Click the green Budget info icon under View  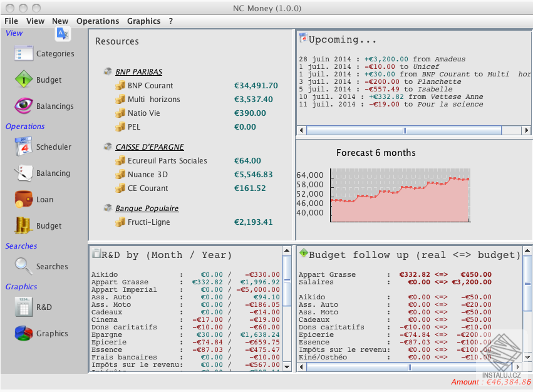pyautogui.click(x=23, y=80)
